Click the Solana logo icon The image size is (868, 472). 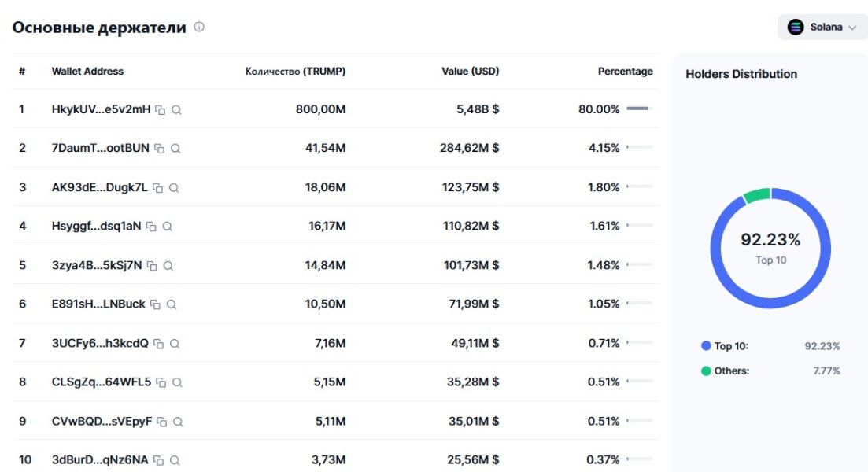click(x=796, y=27)
